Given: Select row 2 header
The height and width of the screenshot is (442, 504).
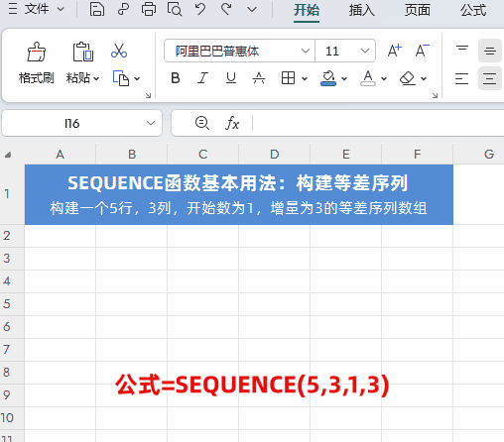Looking at the screenshot, I should click(x=12, y=236).
